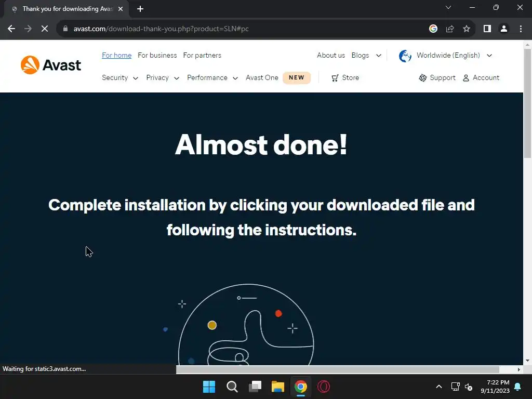Open the Chrome profile icon

(504, 29)
